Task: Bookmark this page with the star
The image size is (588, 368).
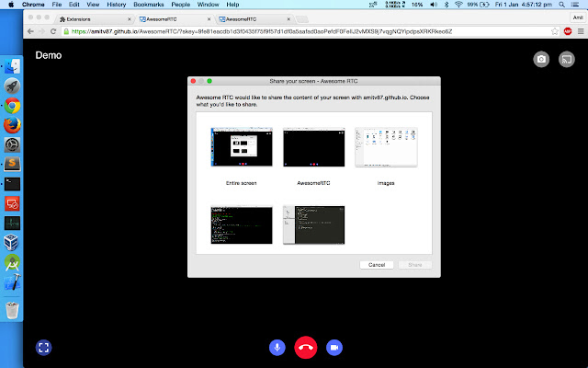Action: 555,31
